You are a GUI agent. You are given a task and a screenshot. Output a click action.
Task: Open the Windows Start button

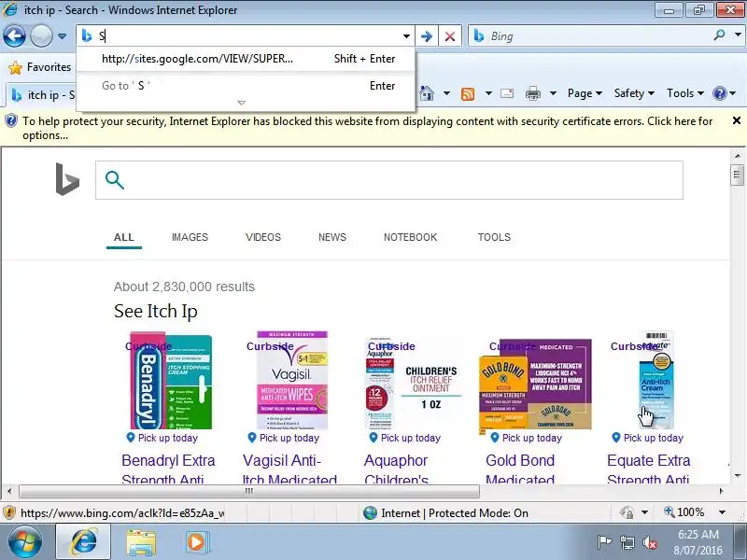point(25,541)
